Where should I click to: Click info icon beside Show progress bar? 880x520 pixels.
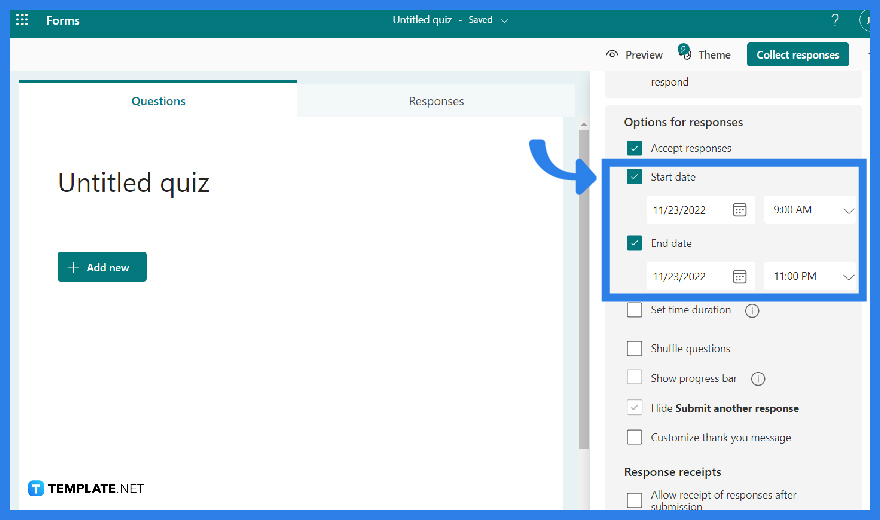(758, 379)
